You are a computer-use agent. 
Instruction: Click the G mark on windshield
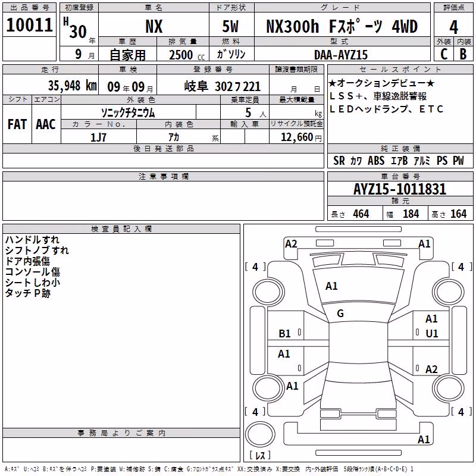click(x=340, y=314)
